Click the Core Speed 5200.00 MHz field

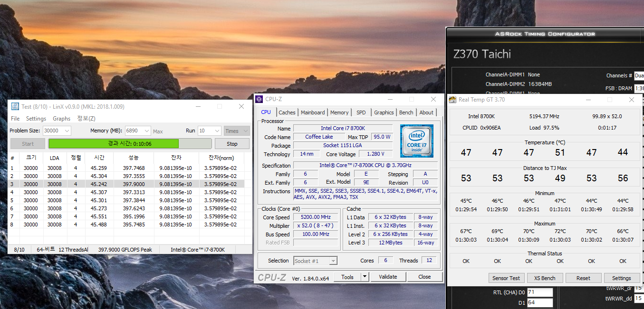pos(316,217)
